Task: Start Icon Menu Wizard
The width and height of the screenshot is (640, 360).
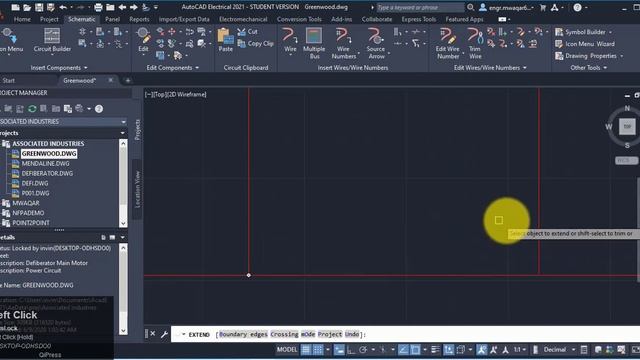Action: [585, 44]
